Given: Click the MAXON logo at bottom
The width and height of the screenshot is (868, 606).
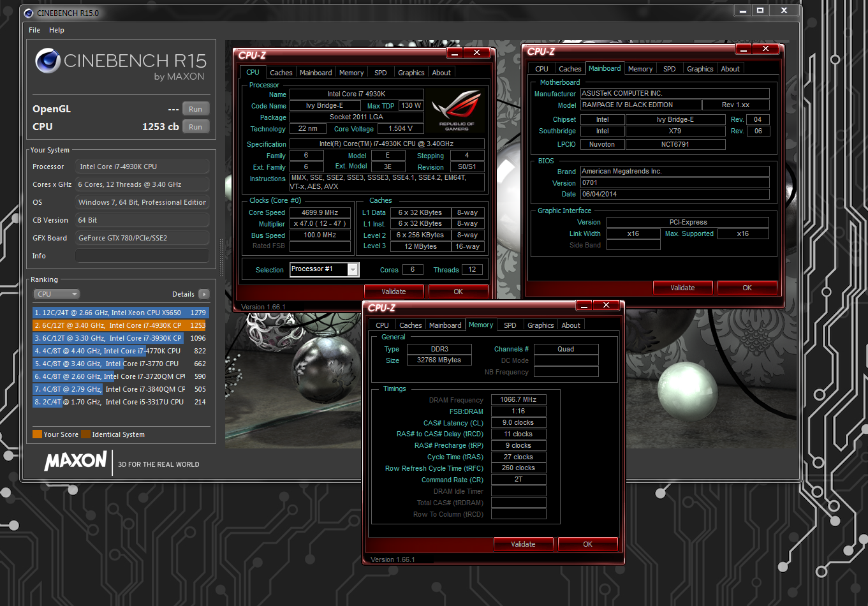Looking at the screenshot, I should click(75, 461).
